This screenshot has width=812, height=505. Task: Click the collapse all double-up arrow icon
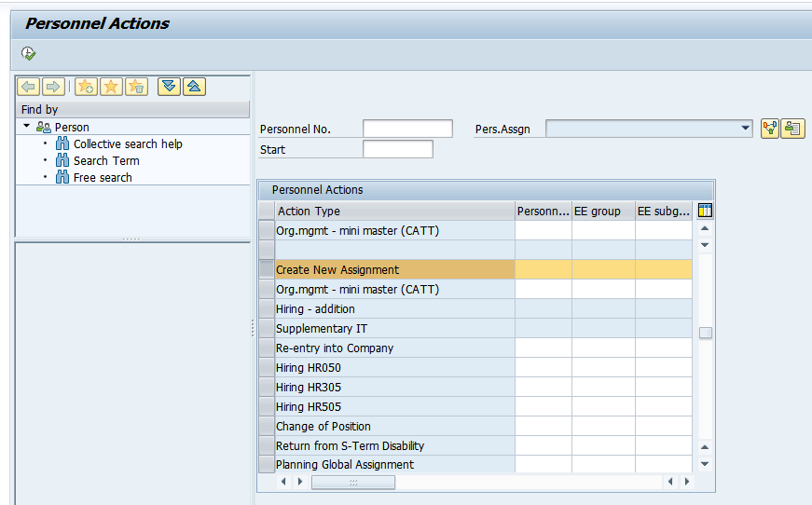[x=194, y=87]
